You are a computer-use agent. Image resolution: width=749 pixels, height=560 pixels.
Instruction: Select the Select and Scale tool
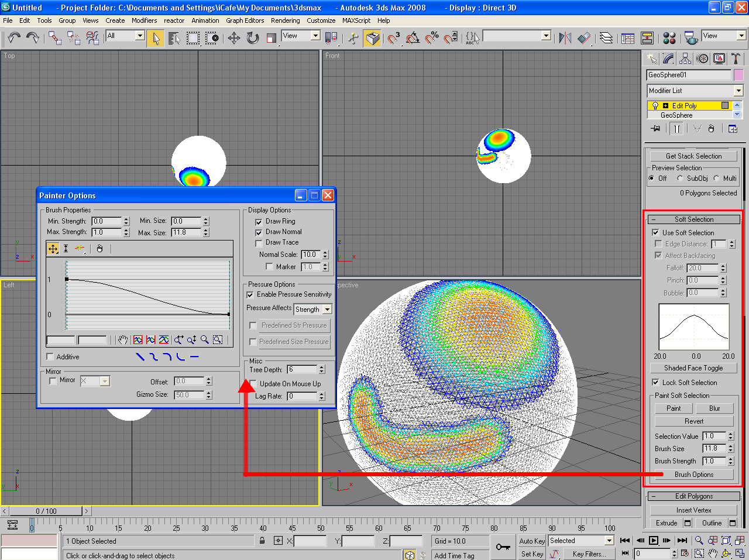point(271,38)
